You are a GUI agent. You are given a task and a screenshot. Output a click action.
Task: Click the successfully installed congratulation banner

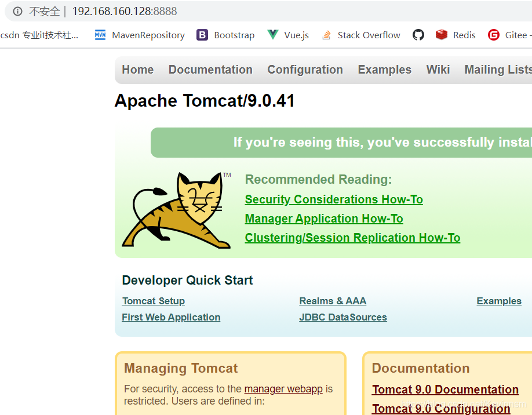coord(341,143)
